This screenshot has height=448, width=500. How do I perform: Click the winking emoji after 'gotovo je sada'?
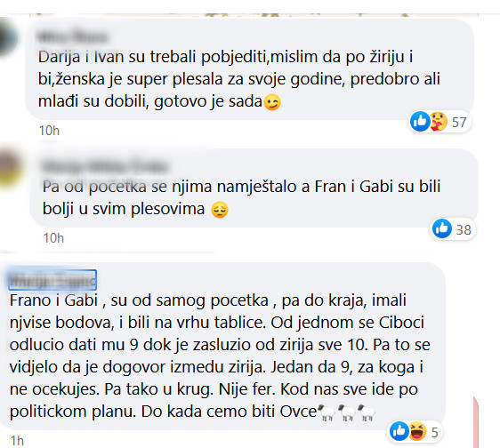pos(272,102)
